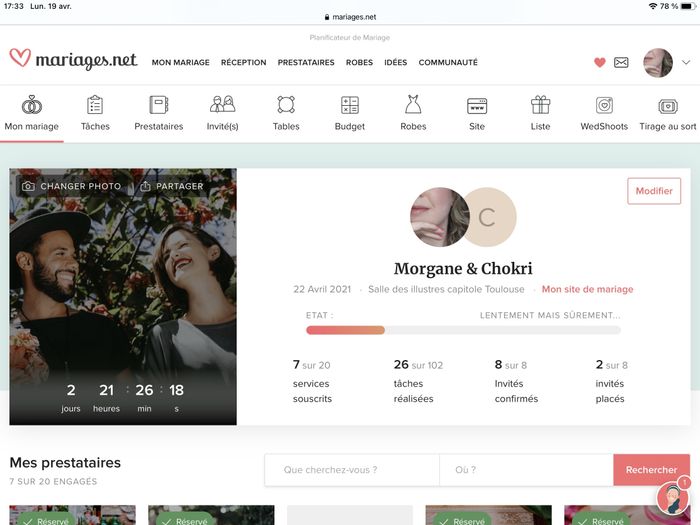Click the Modifier button
Viewport: 700px width, 525px height.
coord(654,191)
